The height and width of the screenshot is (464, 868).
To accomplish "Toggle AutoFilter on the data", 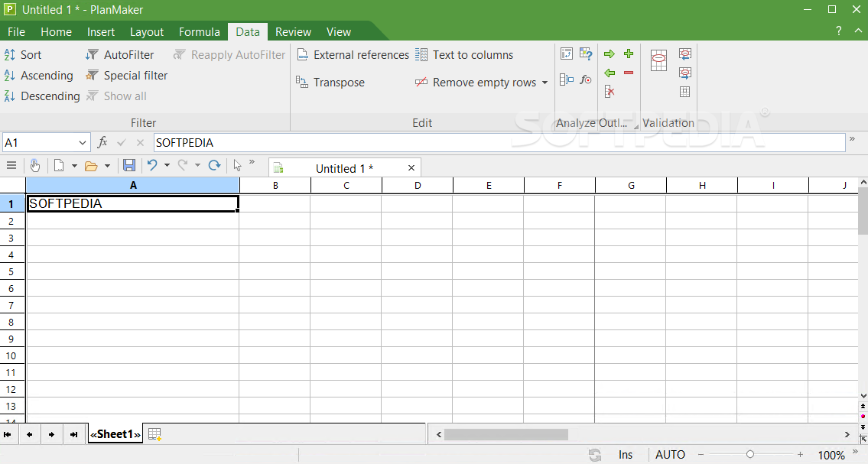I will pyautogui.click(x=119, y=55).
